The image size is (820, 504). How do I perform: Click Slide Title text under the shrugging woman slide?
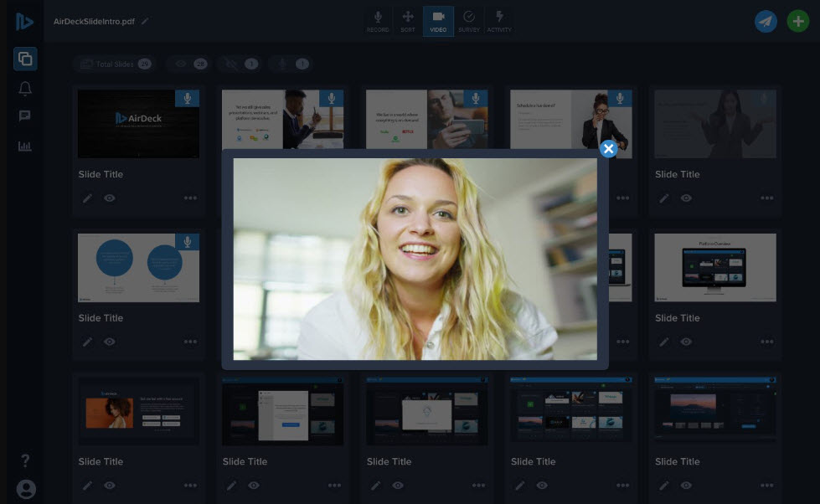click(678, 174)
